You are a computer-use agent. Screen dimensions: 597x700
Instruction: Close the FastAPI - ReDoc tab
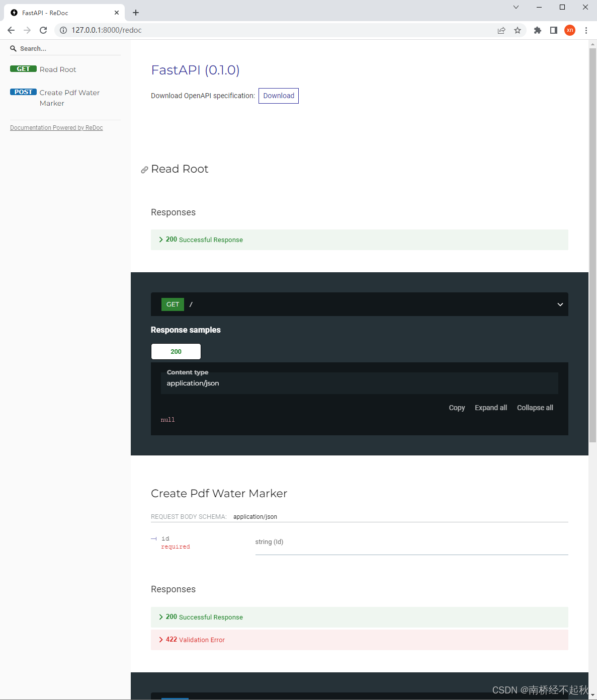117,13
